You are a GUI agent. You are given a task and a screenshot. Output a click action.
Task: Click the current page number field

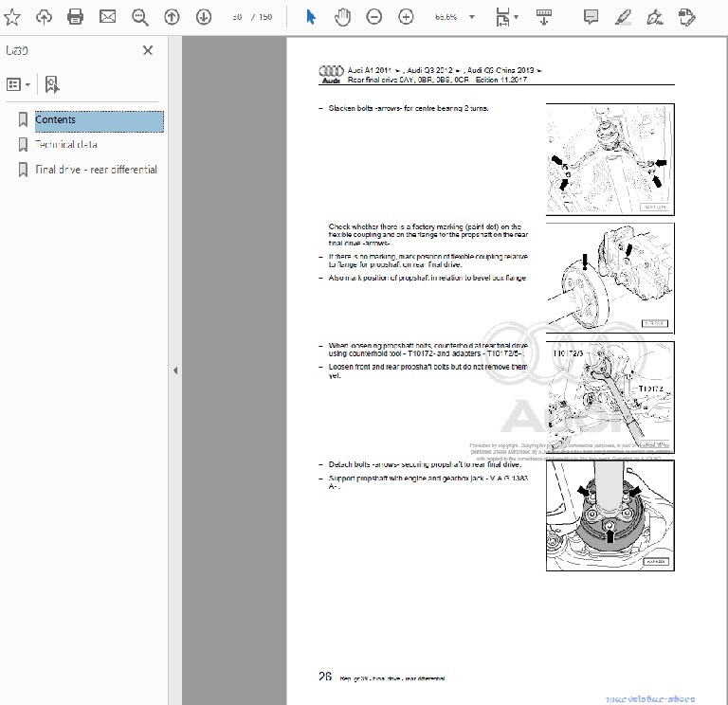tap(236, 16)
